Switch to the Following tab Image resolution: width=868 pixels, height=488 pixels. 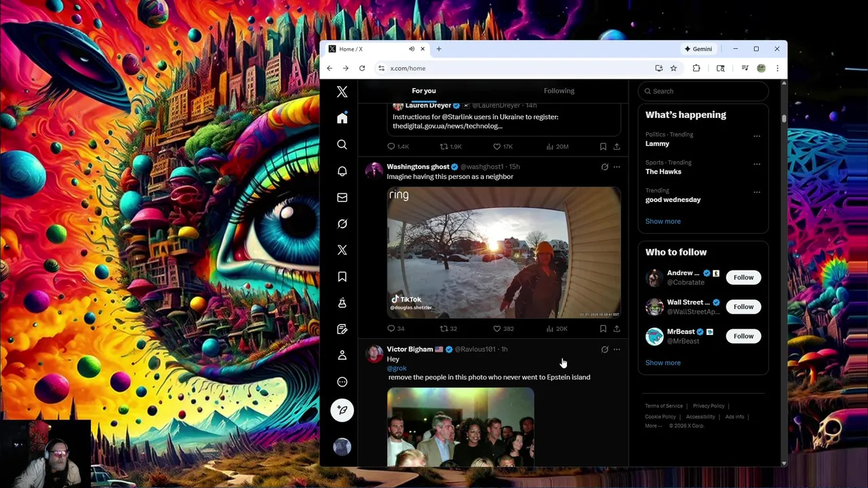tap(559, 91)
